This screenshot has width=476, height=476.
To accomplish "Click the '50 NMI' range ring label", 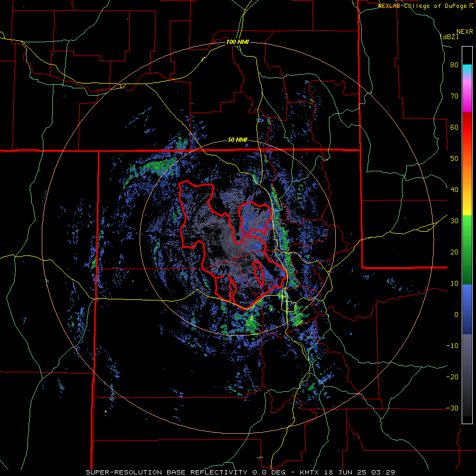I will [x=237, y=140].
